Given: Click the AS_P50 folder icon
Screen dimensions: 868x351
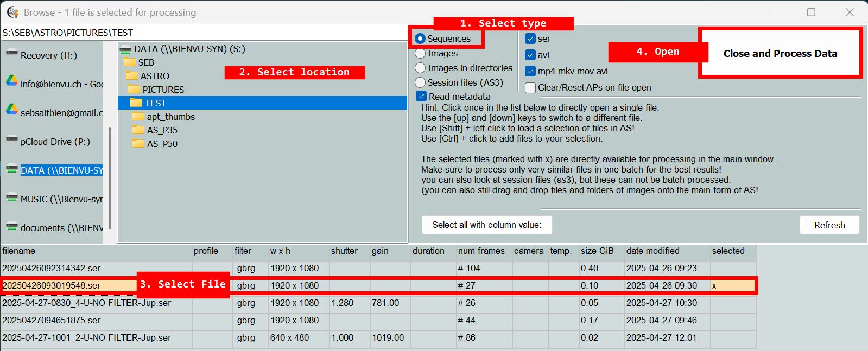Looking at the screenshot, I should pyautogui.click(x=138, y=143).
